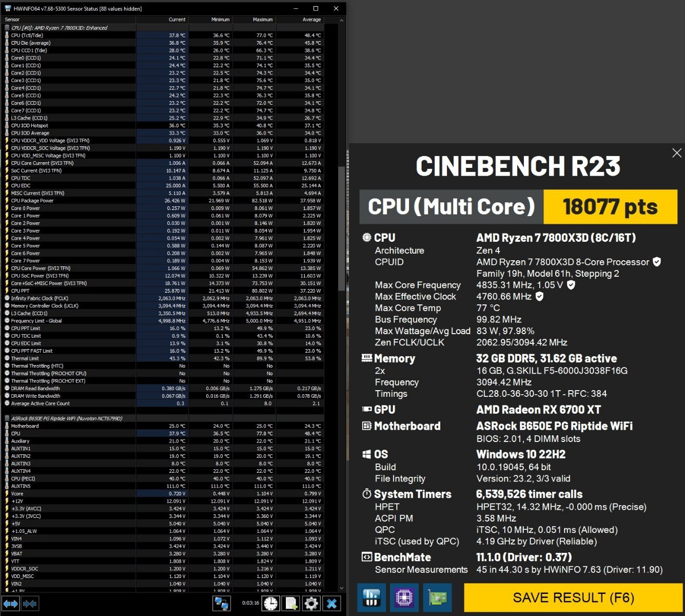
Task: Open HWiNFO from the BenchMate tool icon
Action: [x=371, y=598]
